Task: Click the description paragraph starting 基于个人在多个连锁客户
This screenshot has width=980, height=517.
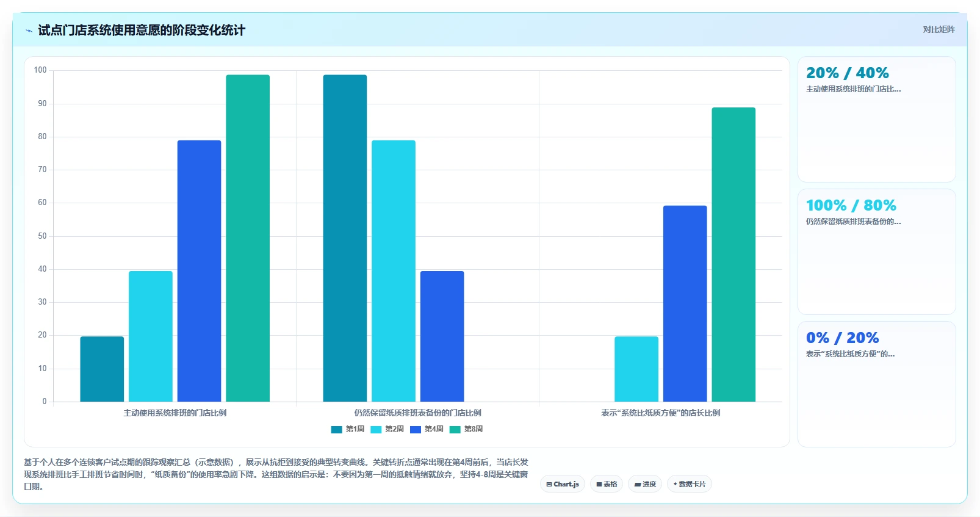Action: [276, 474]
